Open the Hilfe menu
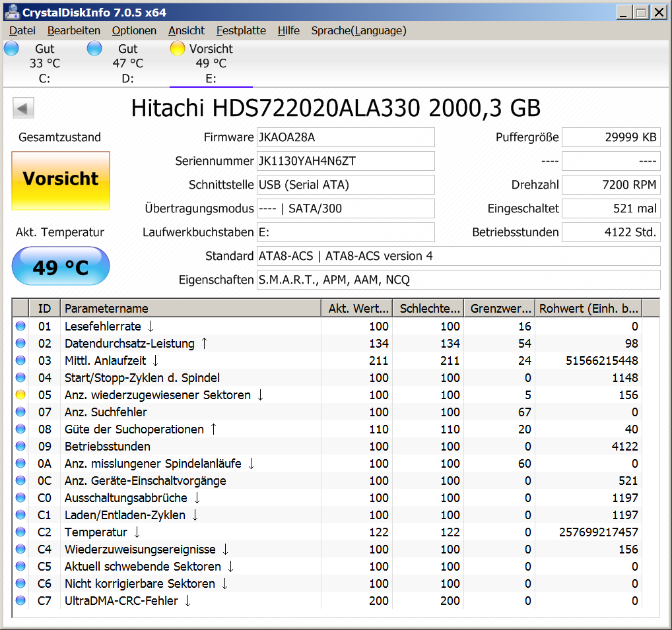Image resolution: width=672 pixels, height=630 pixels. [288, 30]
